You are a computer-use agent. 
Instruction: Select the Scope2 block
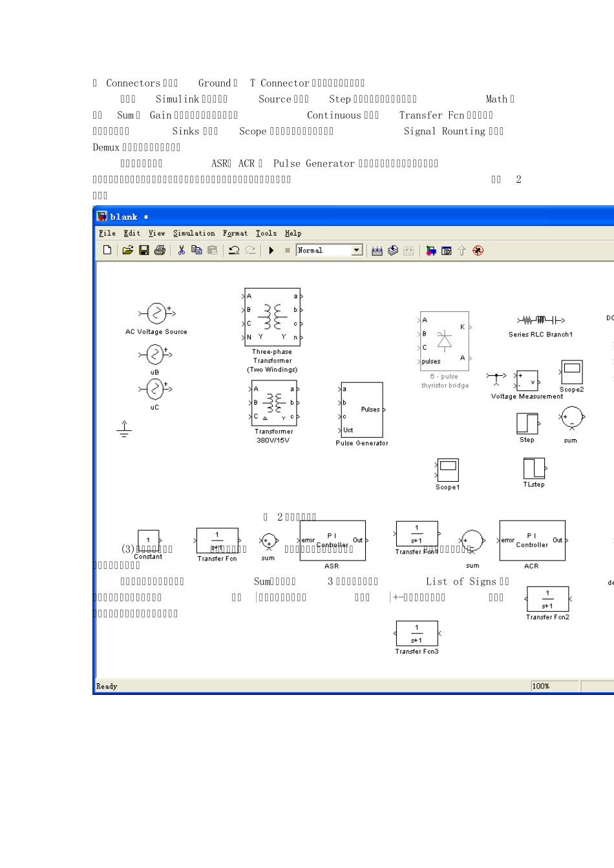572,373
